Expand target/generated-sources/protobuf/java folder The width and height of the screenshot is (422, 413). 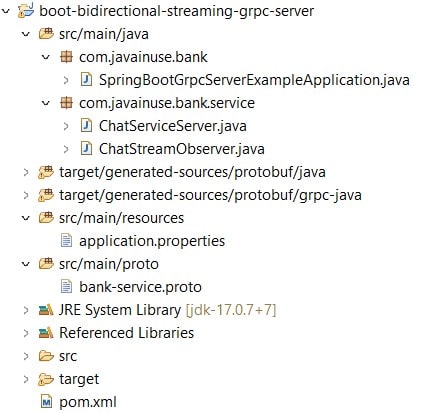(26, 172)
